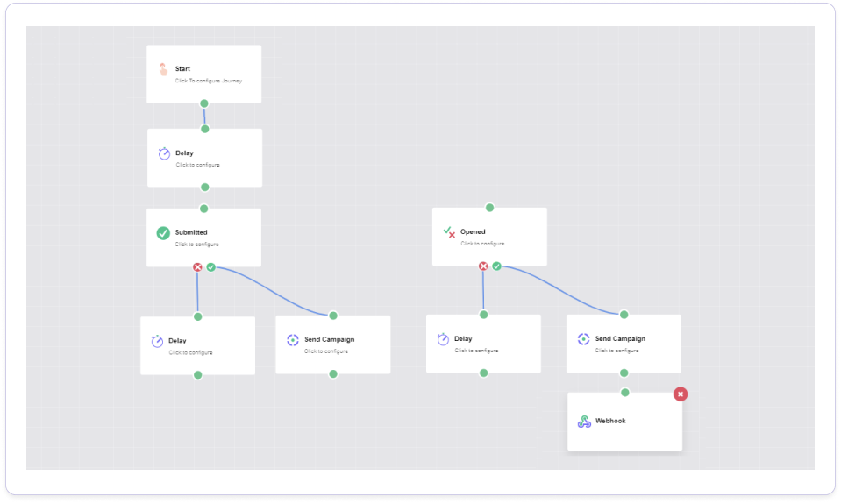The width and height of the screenshot is (841, 504).
Task: Remove the Webhook node with the red X button
Action: pos(681,394)
